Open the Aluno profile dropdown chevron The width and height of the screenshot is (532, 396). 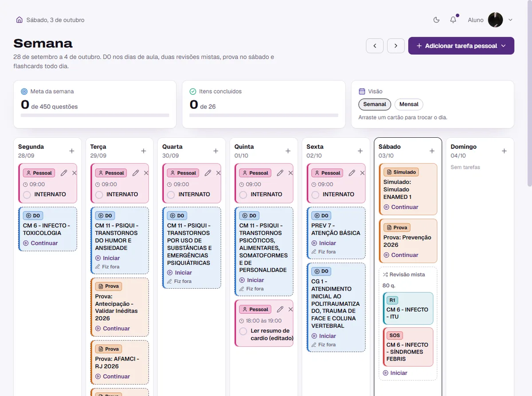tap(510, 20)
